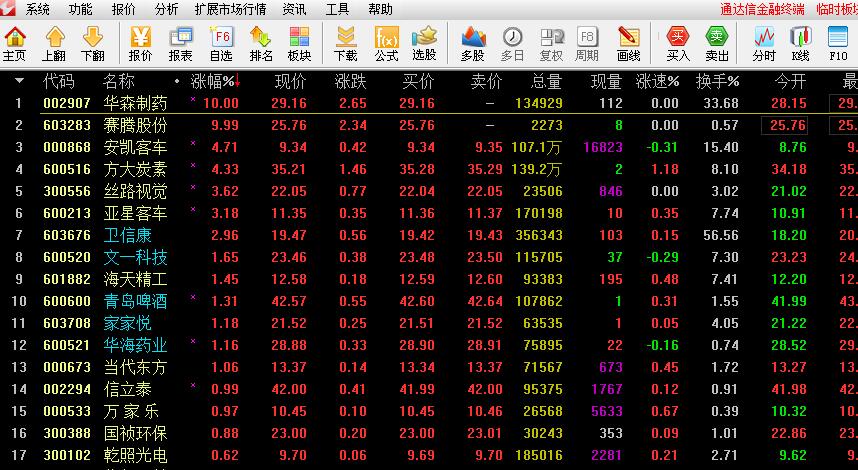Screen dimensions: 858x470
Task: Open the 功能 menu
Action: point(80,9)
